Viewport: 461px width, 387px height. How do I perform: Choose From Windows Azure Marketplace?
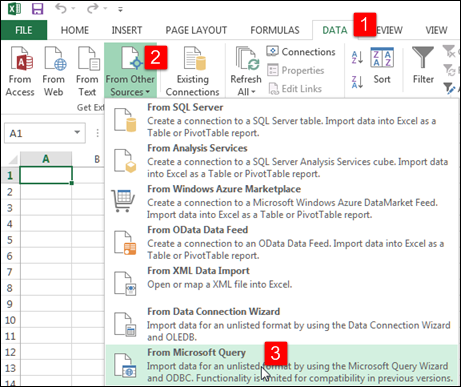pos(281,202)
